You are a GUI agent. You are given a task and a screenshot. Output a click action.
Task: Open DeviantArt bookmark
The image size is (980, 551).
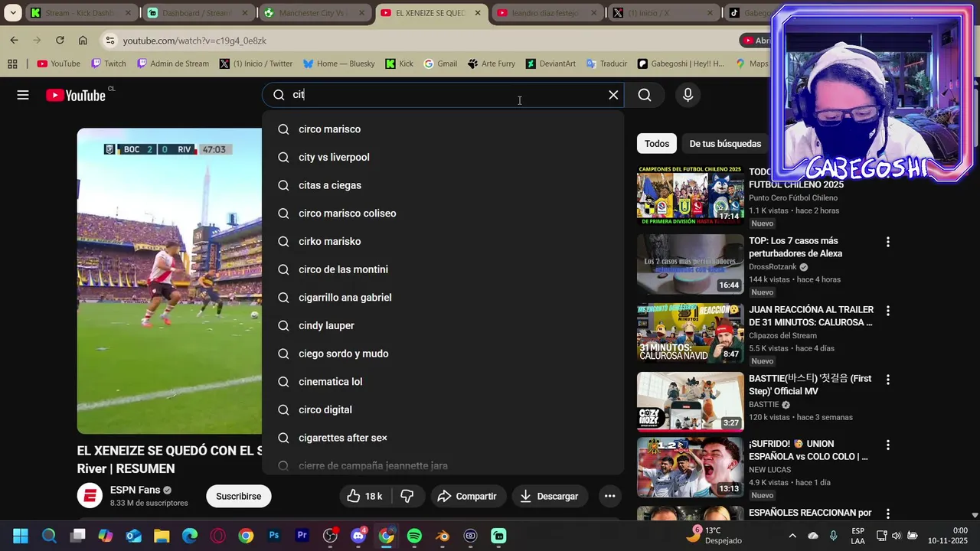click(x=550, y=64)
